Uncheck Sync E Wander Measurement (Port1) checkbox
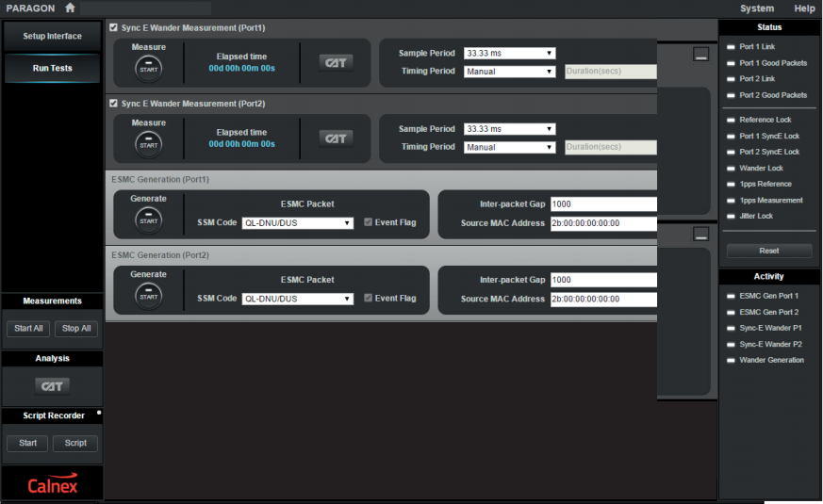The width and height of the screenshot is (823, 504). [114, 27]
